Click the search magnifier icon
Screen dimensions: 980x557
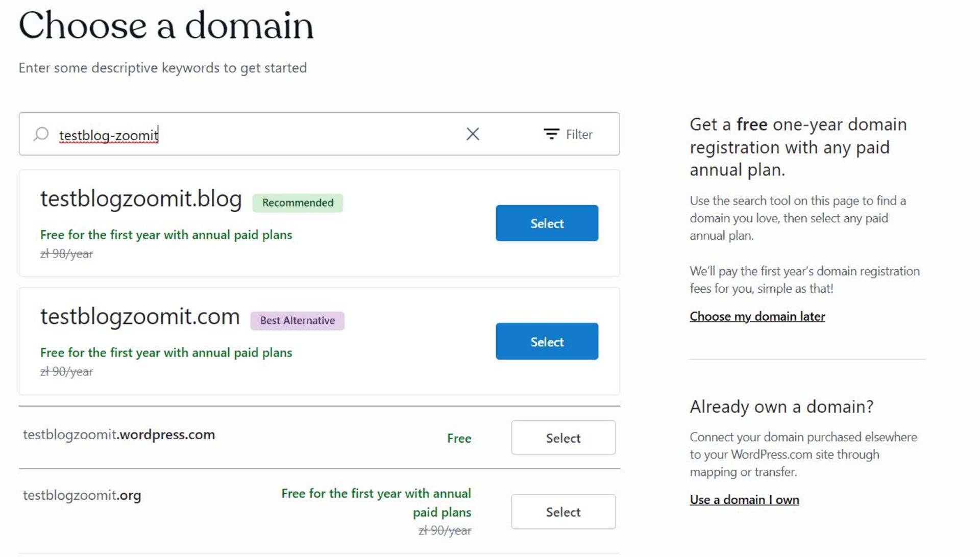coord(41,134)
